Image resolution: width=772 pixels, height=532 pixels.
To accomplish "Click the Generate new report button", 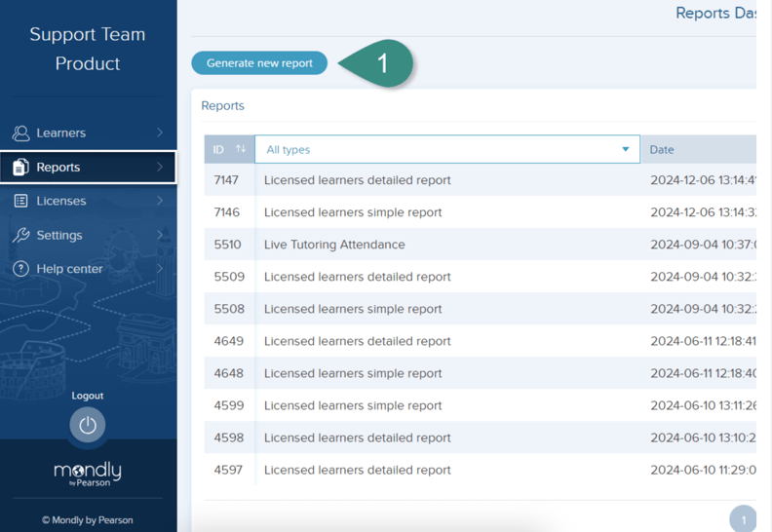I will point(259,63).
